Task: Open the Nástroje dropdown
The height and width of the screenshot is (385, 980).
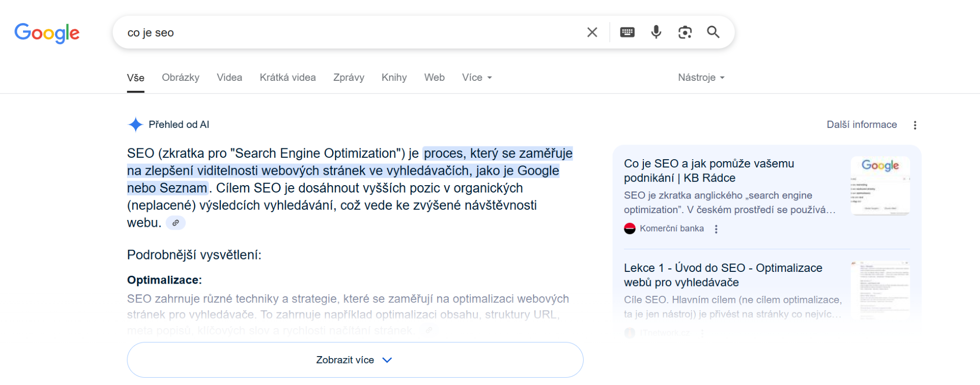Action: tap(701, 77)
